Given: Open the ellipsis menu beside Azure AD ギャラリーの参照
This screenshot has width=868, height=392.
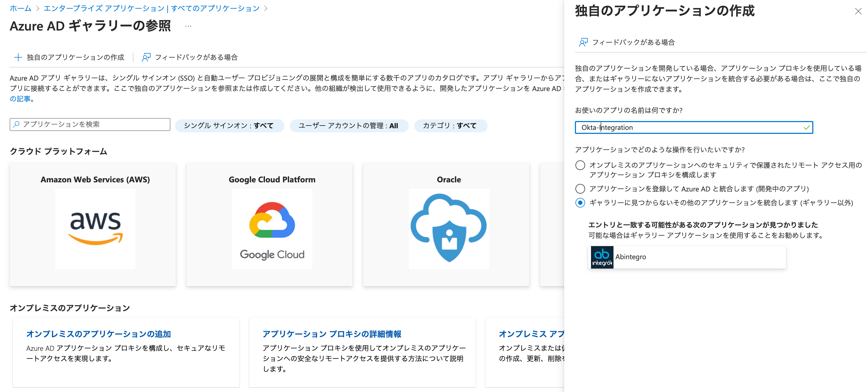Looking at the screenshot, I should tap(188, 26).
